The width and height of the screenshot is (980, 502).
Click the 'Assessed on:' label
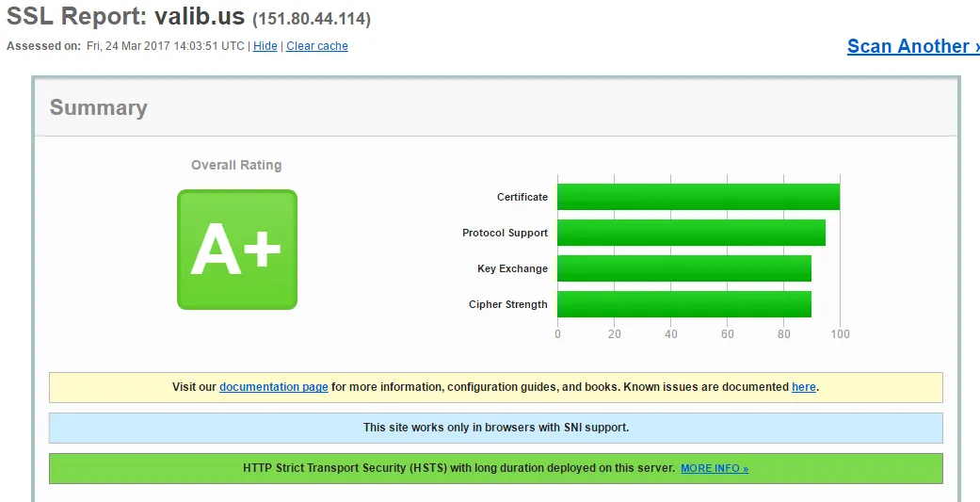click(x=43, y=46)
